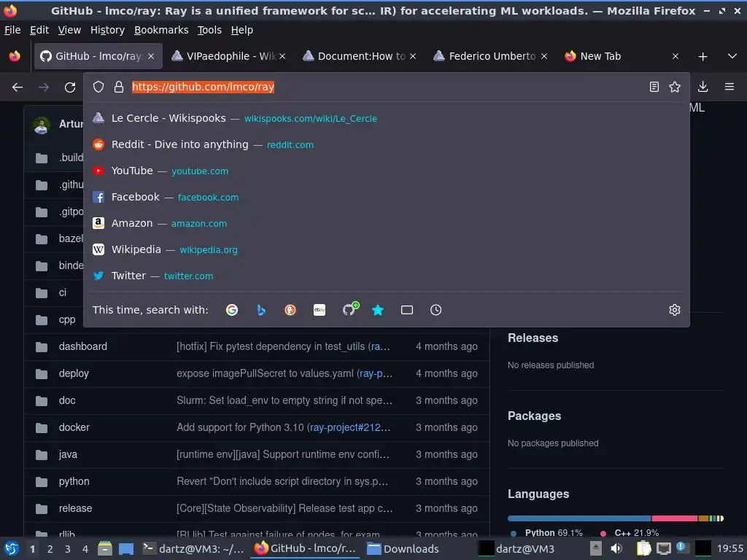Click the Python segment of languages bar
This screenshot has width=747, height=560.
pyautogui.click(x=579, y=518)
